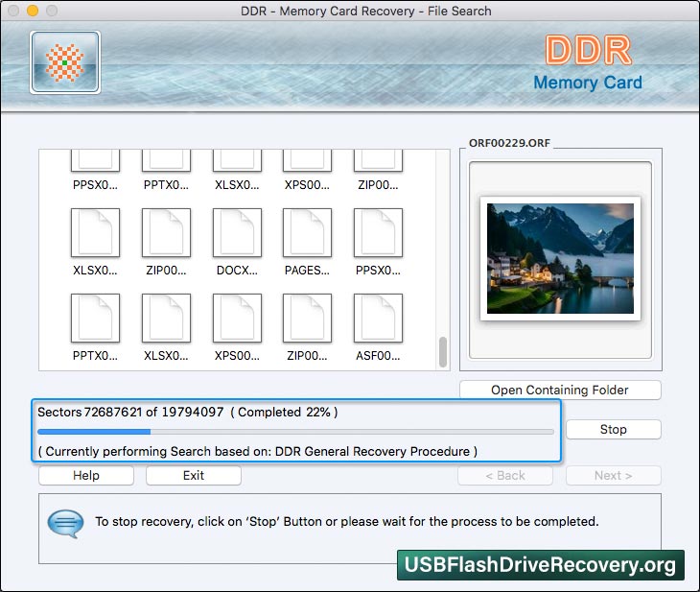This screenshot has width=700, height=592.
Task: Open the mountain lake preview thumbnail
Action: click(x=560, y=259)
